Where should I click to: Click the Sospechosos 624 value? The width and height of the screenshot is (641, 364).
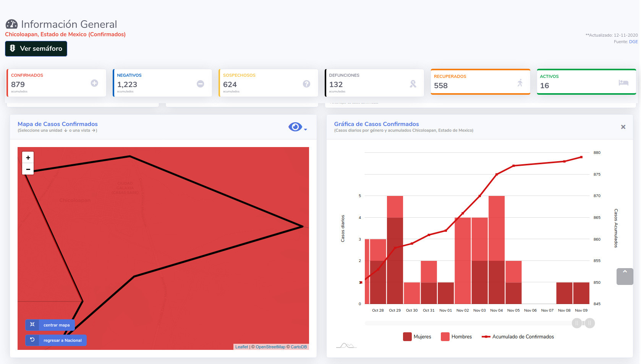(230, 84)
